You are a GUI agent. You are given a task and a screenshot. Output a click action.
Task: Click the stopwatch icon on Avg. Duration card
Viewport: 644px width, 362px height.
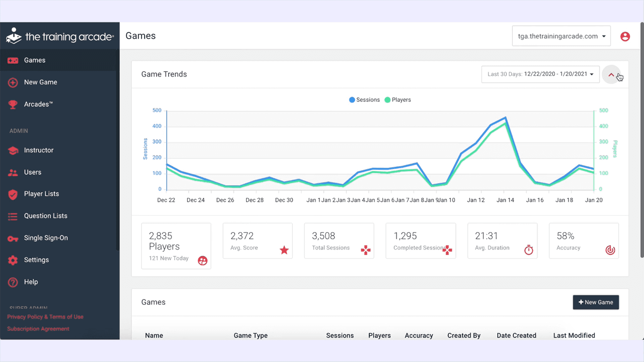[529, 250]
